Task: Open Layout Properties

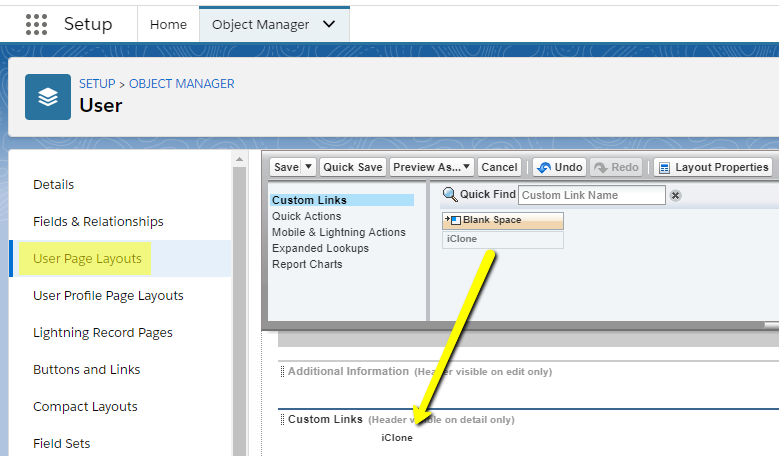Action: (713, 167)
